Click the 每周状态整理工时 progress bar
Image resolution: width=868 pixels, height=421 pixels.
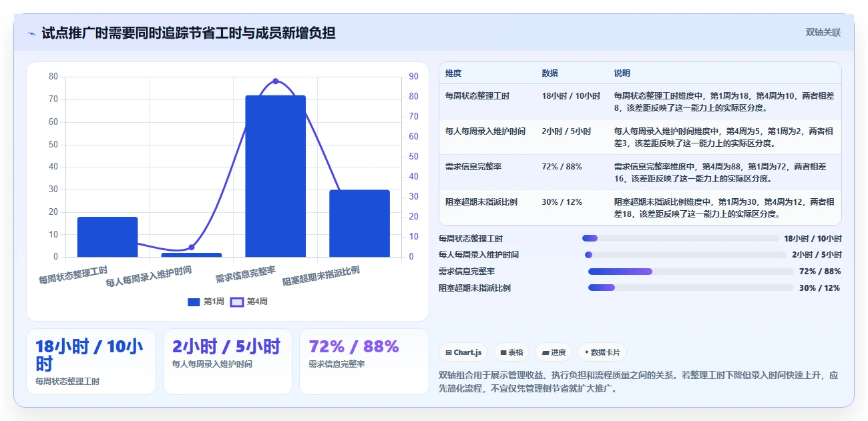(x=680, y=238)
